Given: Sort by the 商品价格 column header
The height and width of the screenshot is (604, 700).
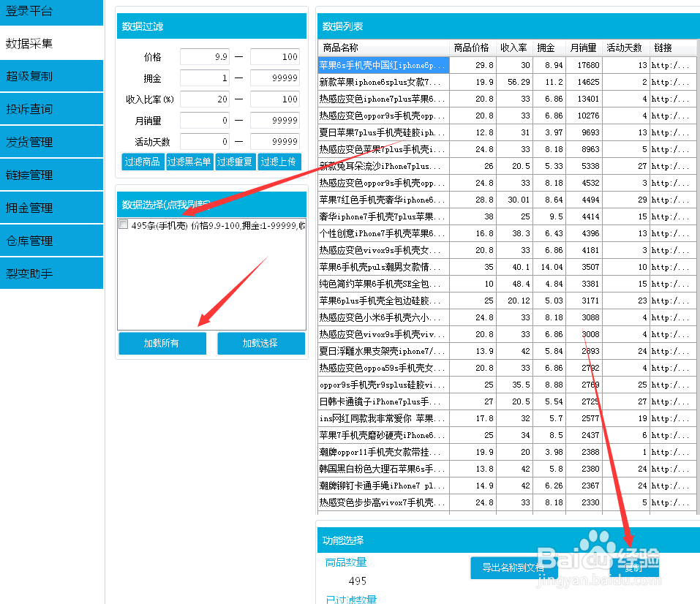Looking at the screenshot, I should pyautogui.click(x=472, y=48).
